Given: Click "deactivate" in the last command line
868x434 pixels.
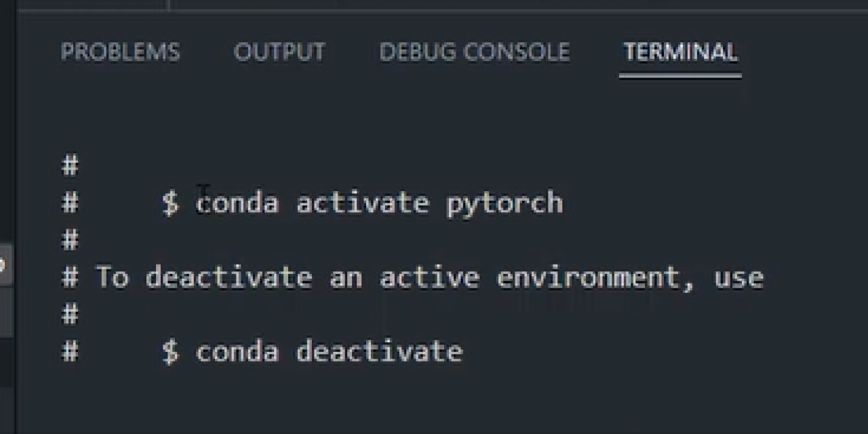Looking at the screenshot, I should [379, 352].
